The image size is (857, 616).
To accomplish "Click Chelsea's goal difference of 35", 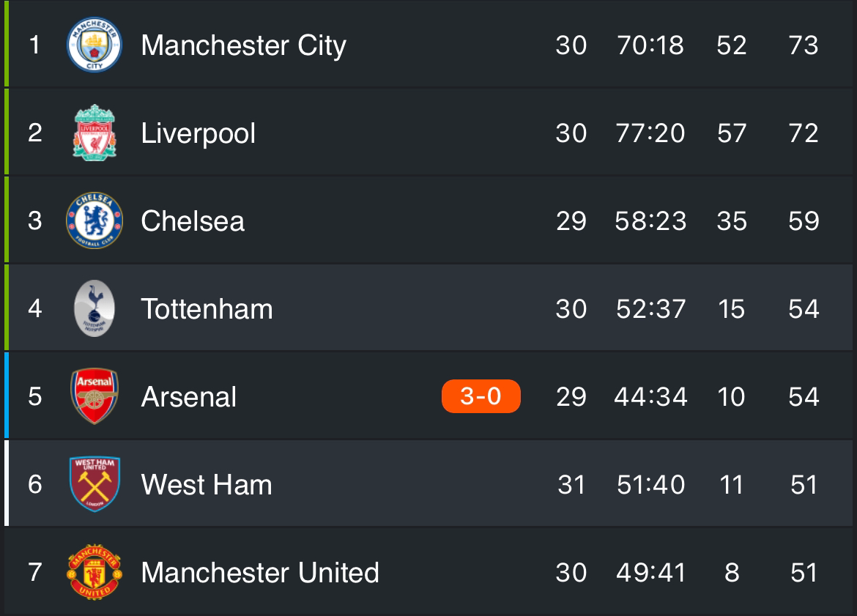I will tap(732, 221).
